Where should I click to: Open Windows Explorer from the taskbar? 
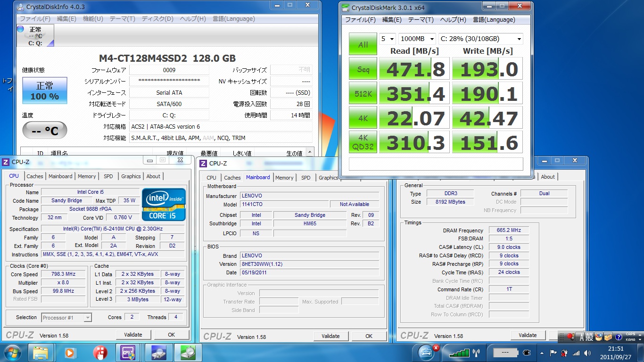41,353
